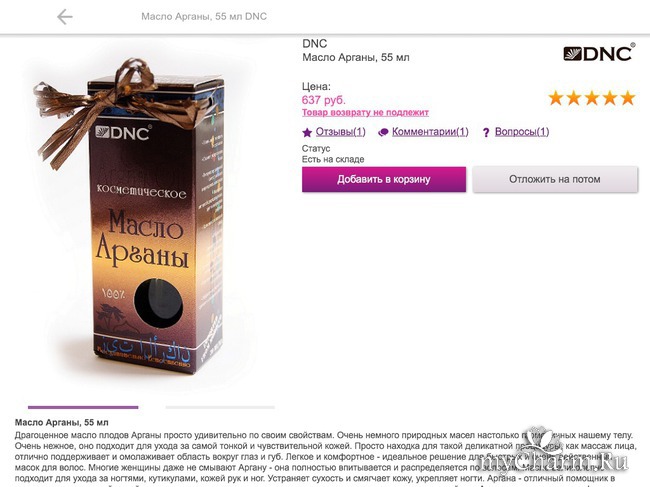Click the star icon beside Отзывы
This screenshot has width=650, height=487.
pos(307,133)
